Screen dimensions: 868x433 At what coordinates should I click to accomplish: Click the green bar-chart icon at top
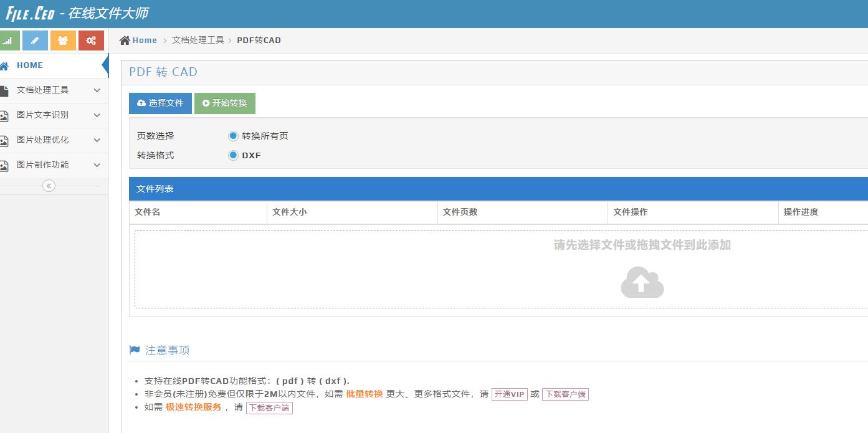coord(9,40)
